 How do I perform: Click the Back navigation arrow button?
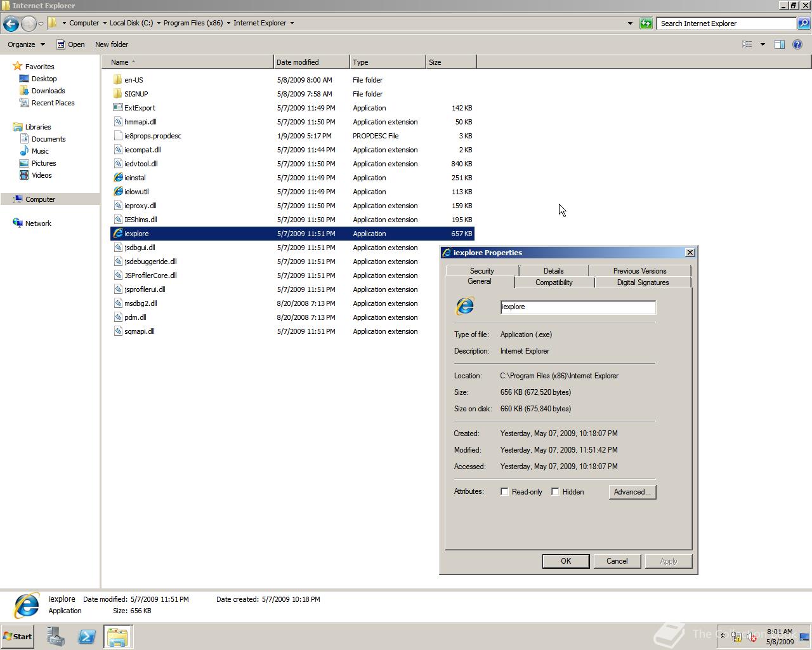(11, 23)
